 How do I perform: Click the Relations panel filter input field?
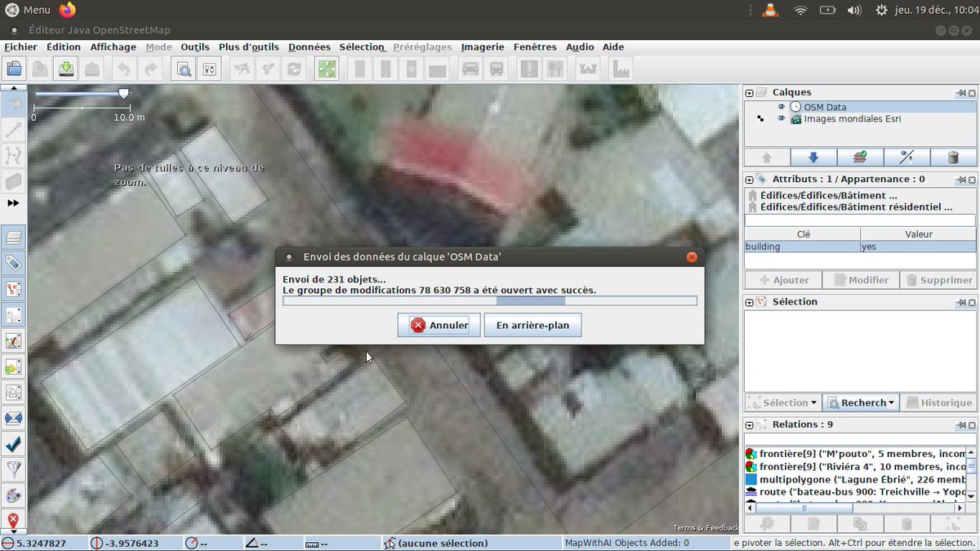[x=860, y=439]
